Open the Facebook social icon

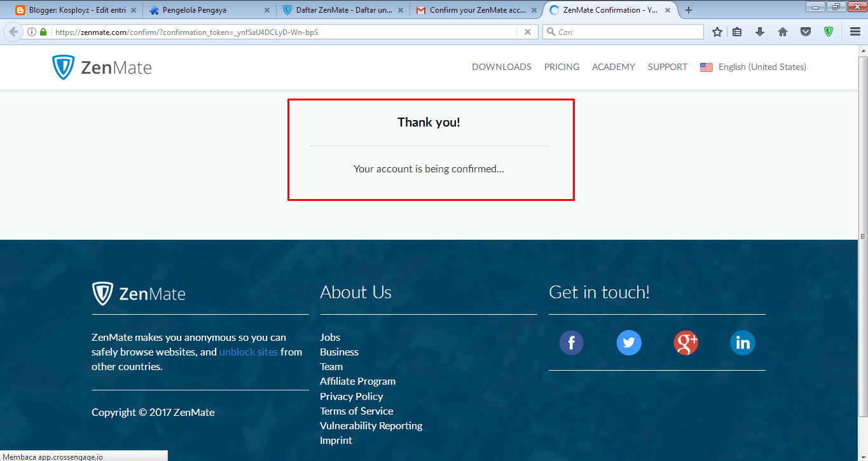pos(572,343)
